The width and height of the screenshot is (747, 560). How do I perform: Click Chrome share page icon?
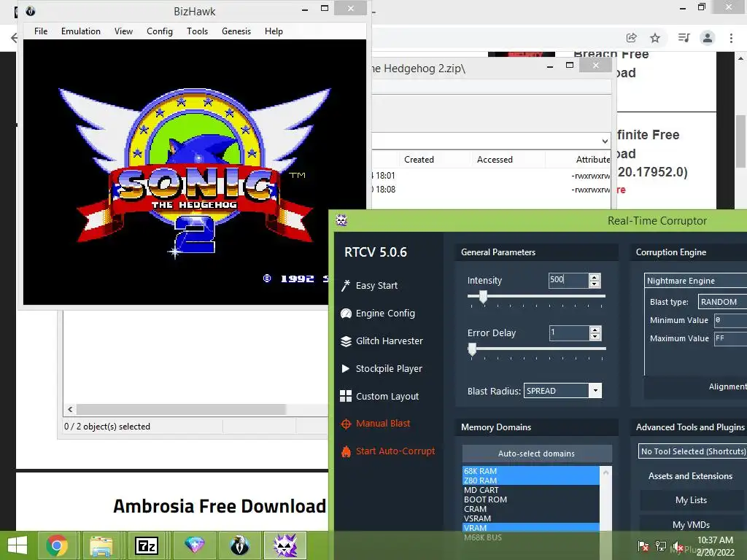(632, 38)
